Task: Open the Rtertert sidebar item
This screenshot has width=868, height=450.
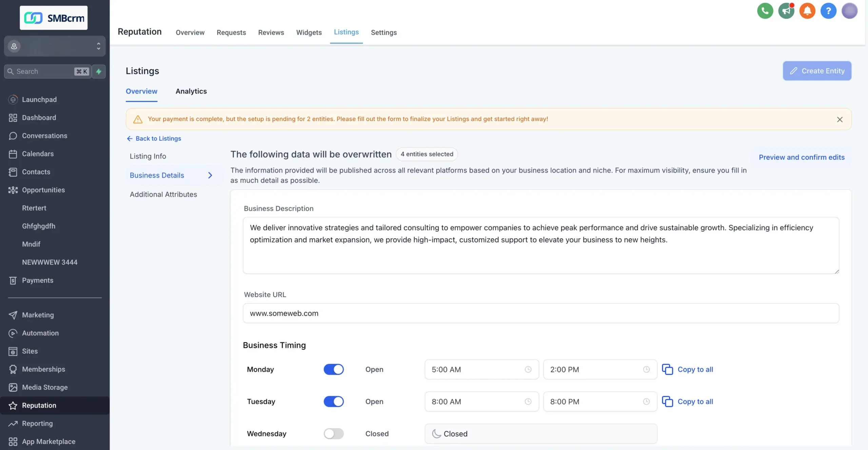Action: pyautogui.click(x=34, y=208)
